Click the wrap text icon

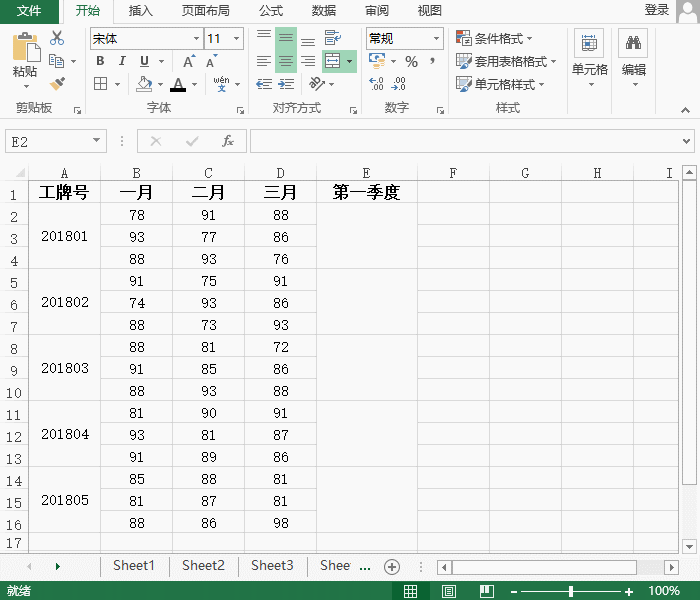(x=332, y=39)
